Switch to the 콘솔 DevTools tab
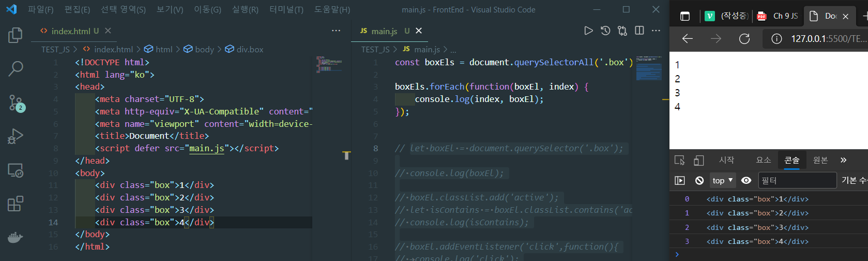Screen dimensions: 868x261 point(792,160)
